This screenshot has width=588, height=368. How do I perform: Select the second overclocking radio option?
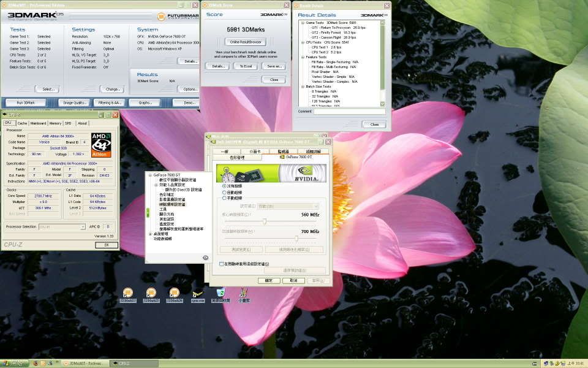pyautogui.click(x=224, y=192)
